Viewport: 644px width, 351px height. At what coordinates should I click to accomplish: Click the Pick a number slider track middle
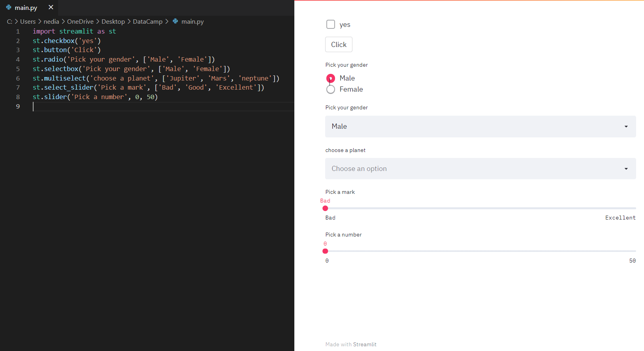point(480,251)
